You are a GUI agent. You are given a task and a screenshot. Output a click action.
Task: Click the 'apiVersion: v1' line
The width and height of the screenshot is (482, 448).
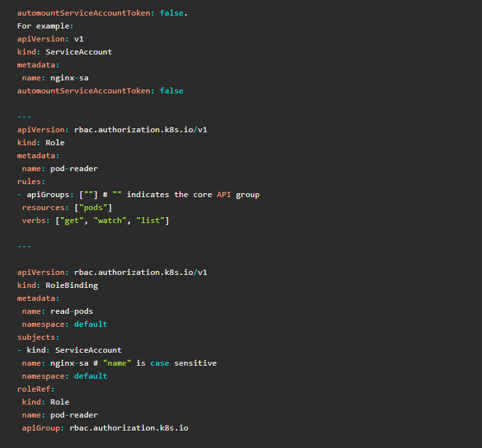tap(51, 39)
